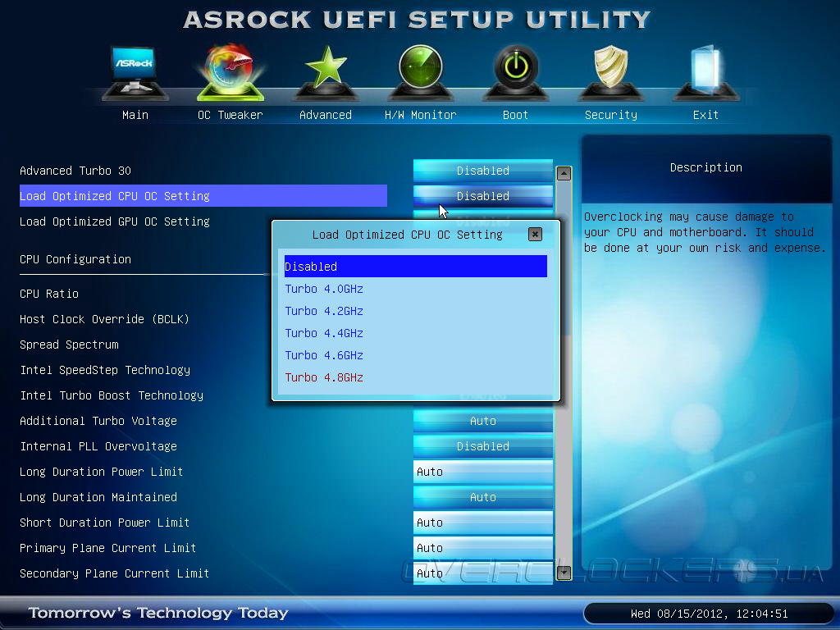Select the Exit door icon

(x=706, y=73)
